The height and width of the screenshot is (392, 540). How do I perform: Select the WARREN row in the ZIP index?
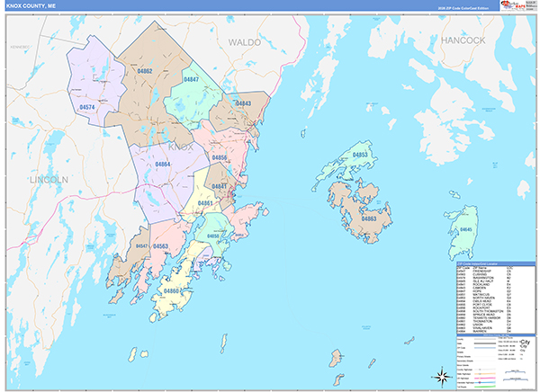tap(484, 332)
